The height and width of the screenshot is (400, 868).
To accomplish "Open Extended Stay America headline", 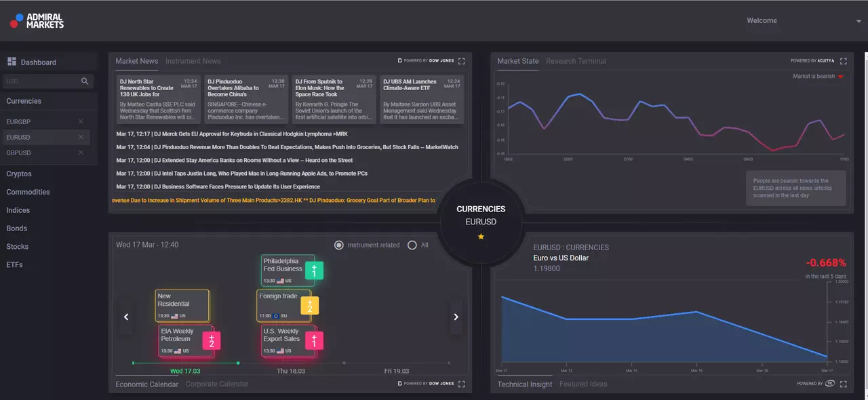I will (235, 161).
